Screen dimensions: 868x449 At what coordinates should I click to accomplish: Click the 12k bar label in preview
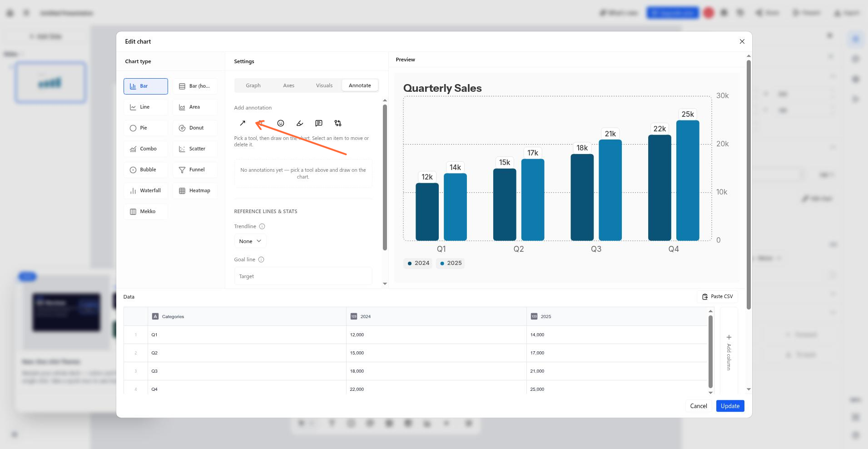coord(427,177)
